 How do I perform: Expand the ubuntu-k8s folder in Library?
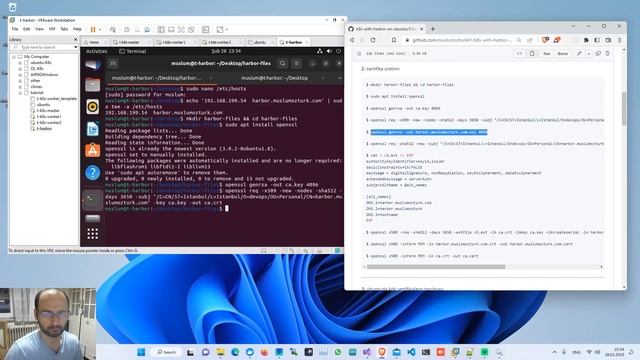pos(20,63)
